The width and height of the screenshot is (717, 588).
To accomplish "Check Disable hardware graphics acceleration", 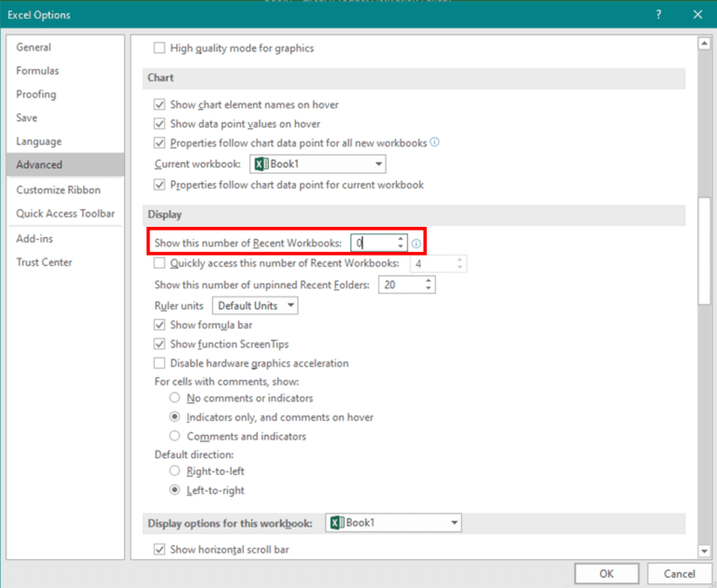I will (x=159, y=363).
